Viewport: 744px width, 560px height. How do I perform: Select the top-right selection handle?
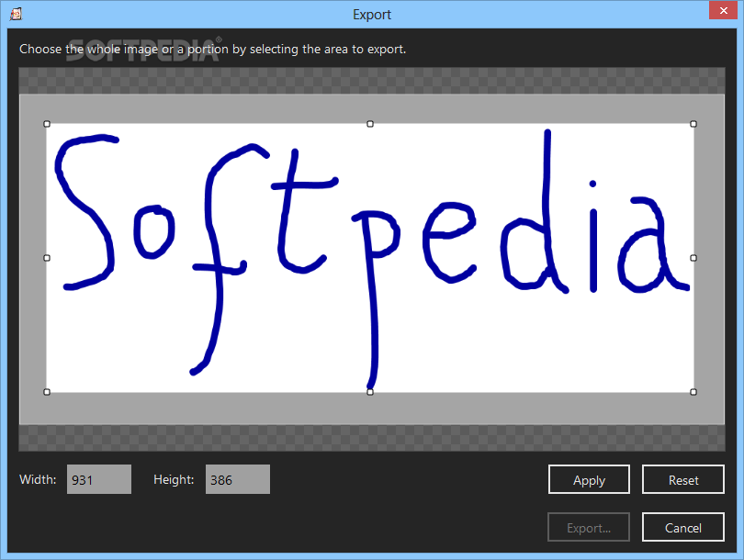(x=693, y=124)
